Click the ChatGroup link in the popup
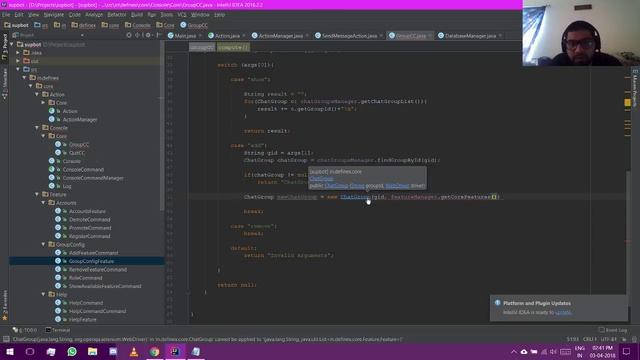 pyautogui.click(x=321, y=179)
